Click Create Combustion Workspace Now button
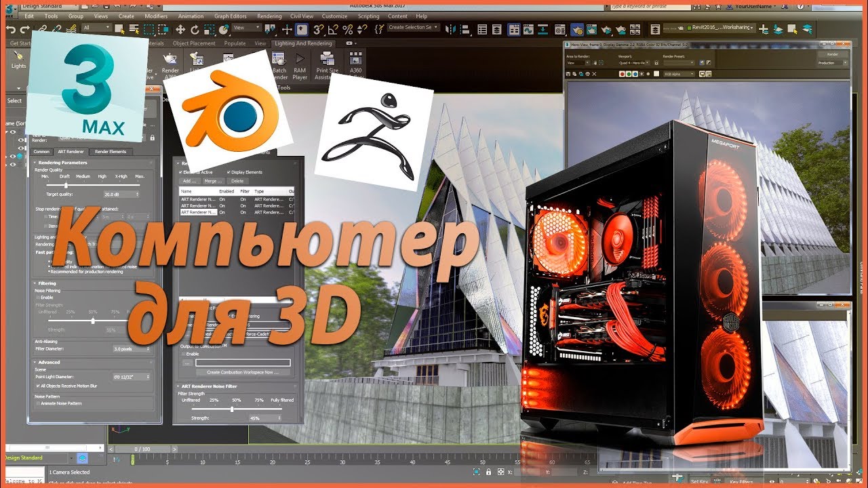Image resolution: width=868 pixels, height=488 pixels. pos(243,372)
